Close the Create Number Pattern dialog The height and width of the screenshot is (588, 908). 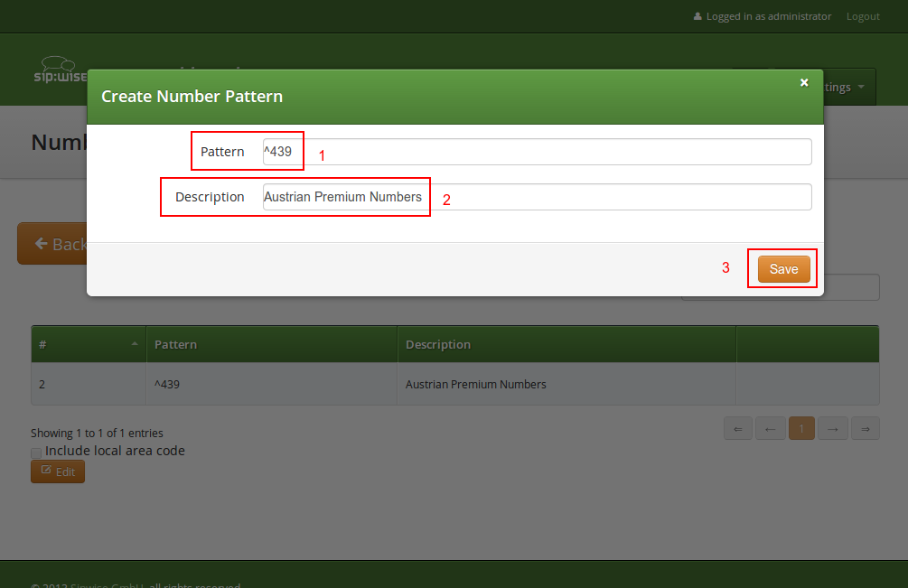point(804,83)
